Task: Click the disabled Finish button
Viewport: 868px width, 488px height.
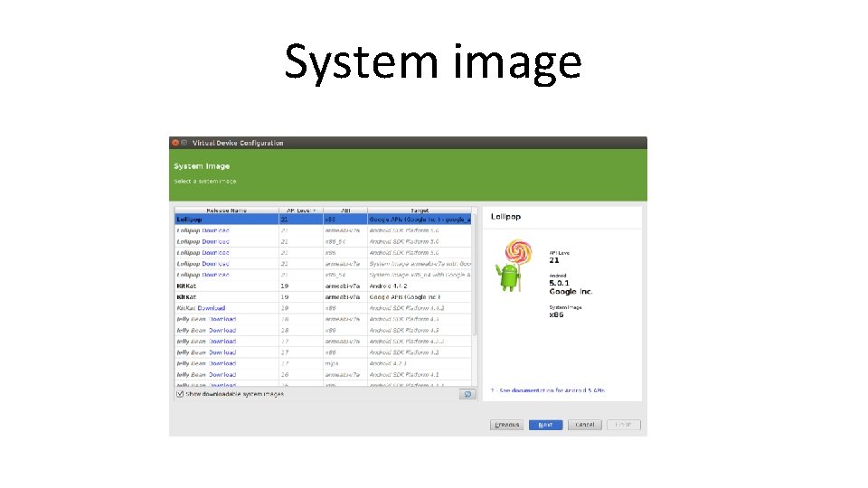Action: (623, 425)
